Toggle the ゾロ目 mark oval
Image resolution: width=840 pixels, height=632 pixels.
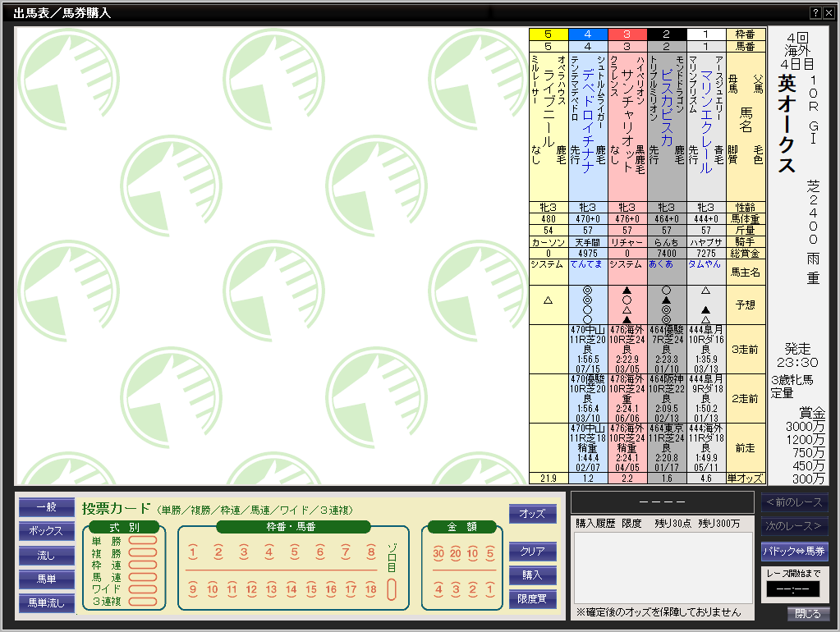click(392, 588)
